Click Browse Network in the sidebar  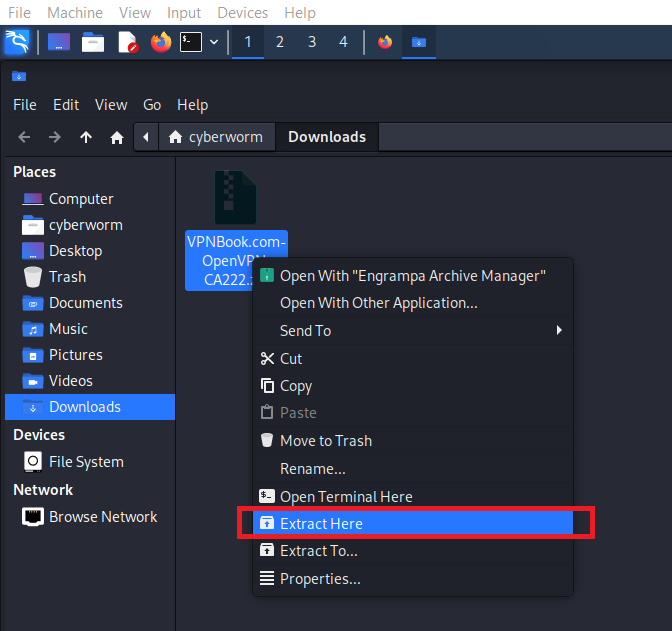pyautogui.click(x=103, y=517)
